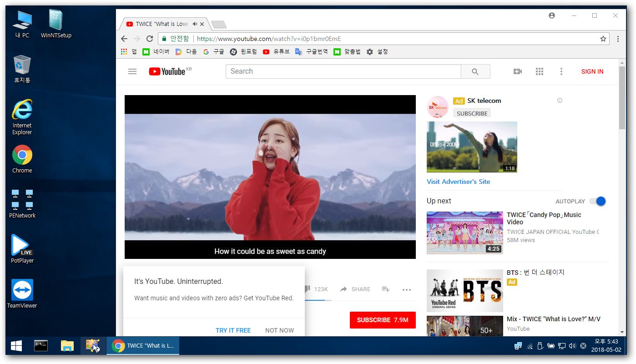Open the 맞춤법 bookmark
This screenshot has height=364, width=636.
click(x=347, y=52)
